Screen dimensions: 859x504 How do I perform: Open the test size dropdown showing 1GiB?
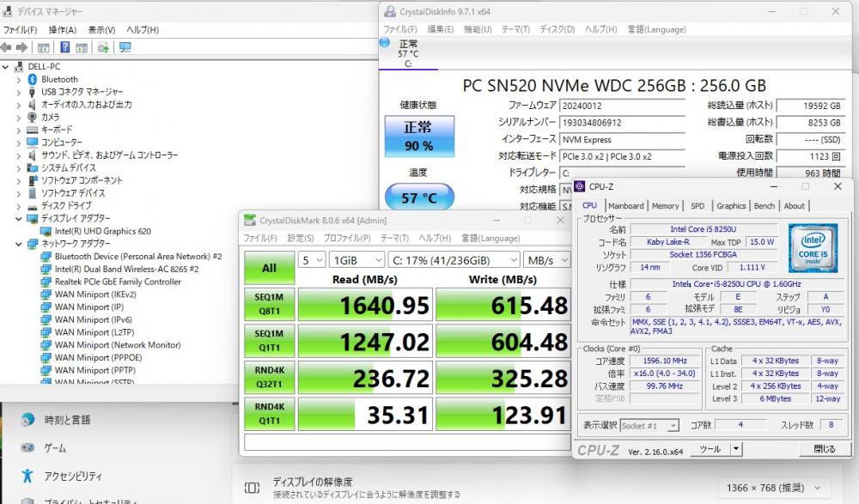click(x=356, y=260)
